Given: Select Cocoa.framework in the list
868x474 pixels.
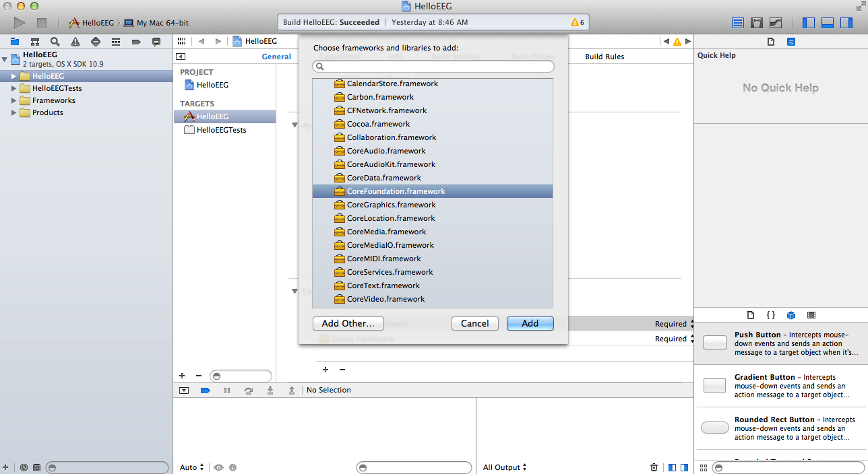Looking at the screenshot, I should pos(433,124).
